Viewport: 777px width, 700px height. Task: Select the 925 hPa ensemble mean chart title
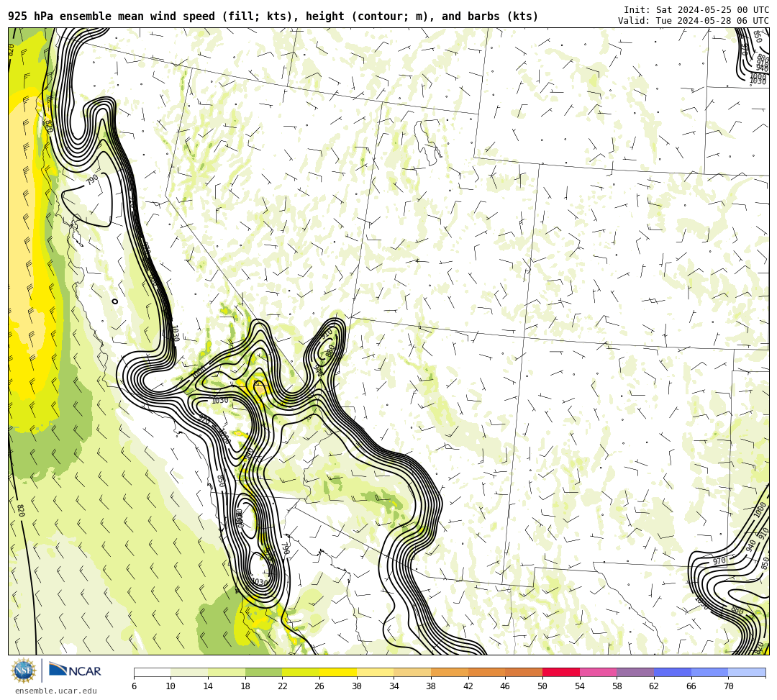tap(273, 17)
